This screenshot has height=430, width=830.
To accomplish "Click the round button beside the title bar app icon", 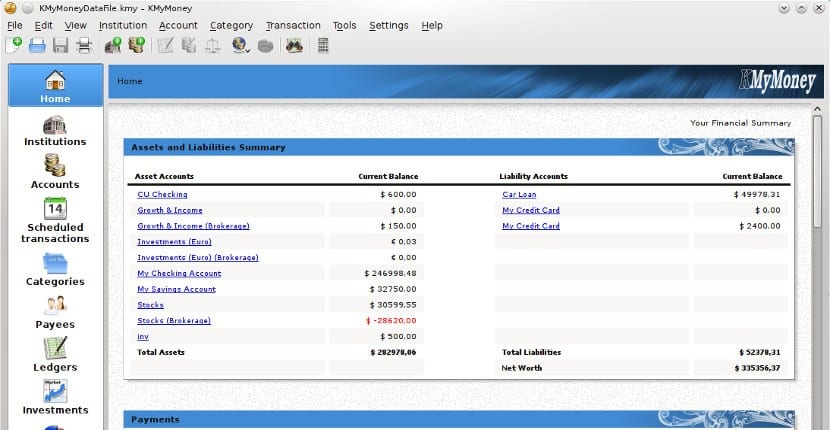I will pyautogui.click(x=28, y=8).
